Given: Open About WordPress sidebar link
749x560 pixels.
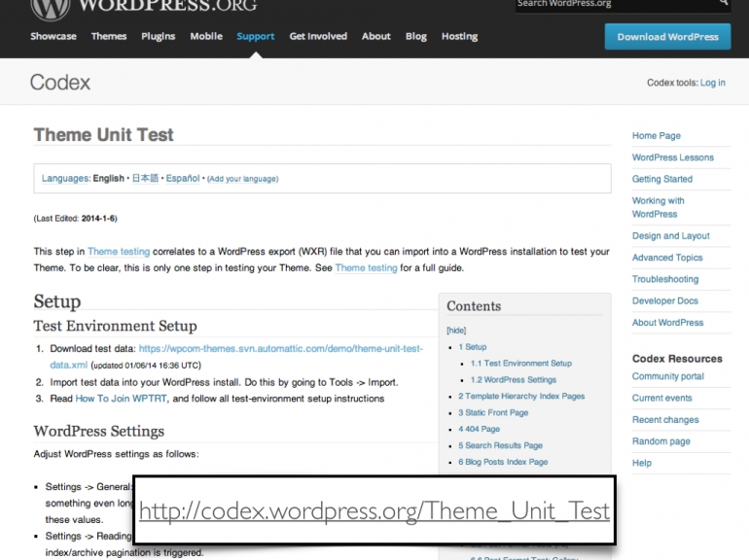Looking at the screenshot, I should [668, 323].
